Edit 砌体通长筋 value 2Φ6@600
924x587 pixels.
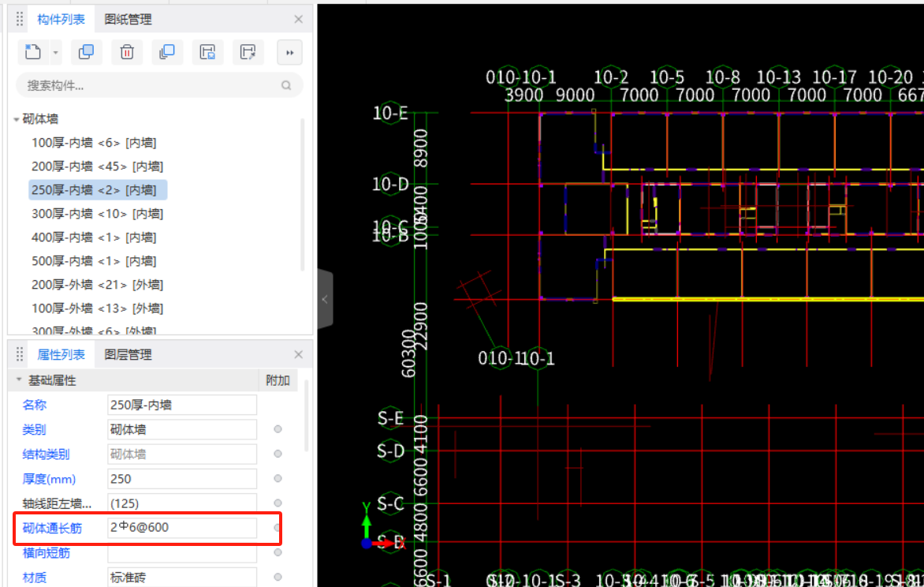point(182,527)
